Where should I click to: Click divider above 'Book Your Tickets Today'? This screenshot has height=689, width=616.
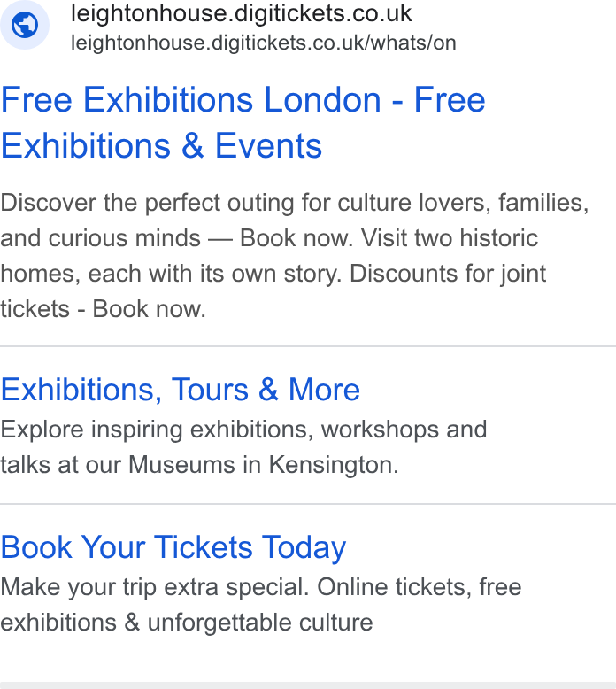pos(308,504)
